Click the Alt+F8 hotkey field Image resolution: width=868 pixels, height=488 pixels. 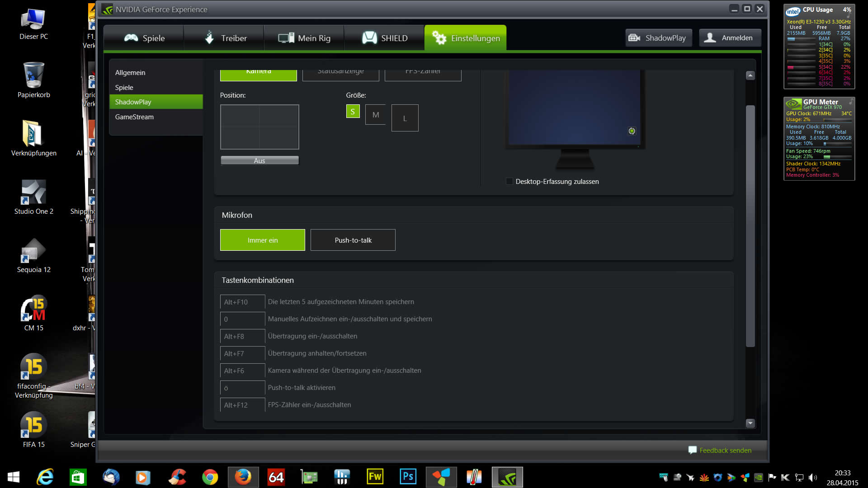pyautogui.click(x=243, y=336)
